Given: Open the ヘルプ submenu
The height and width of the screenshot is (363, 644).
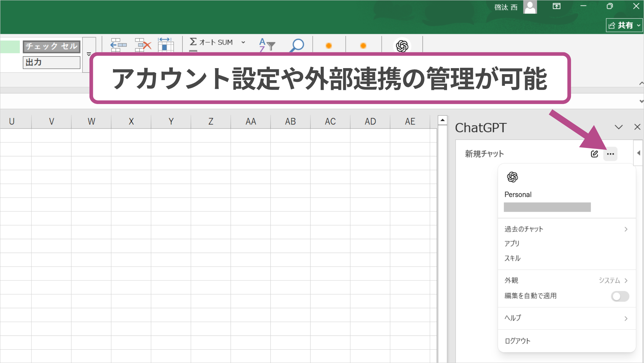Looking at the screenshot, I should tap(566, 318).
